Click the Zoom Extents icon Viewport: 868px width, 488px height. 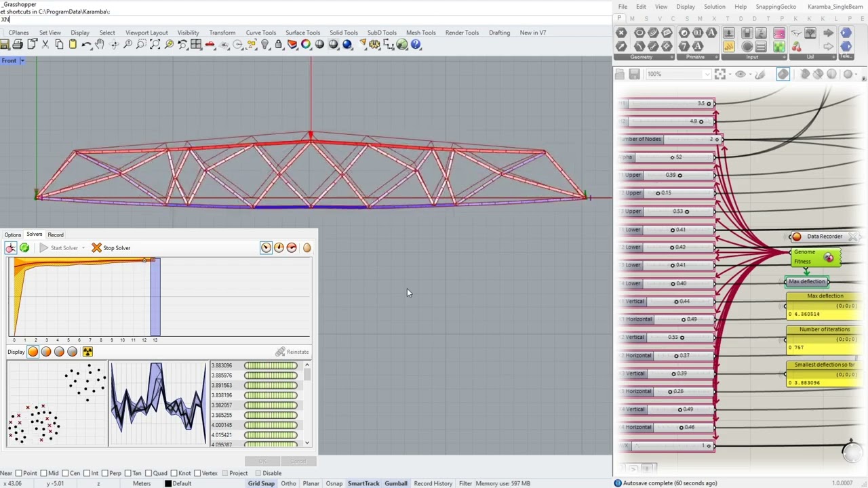coord(155,45)
